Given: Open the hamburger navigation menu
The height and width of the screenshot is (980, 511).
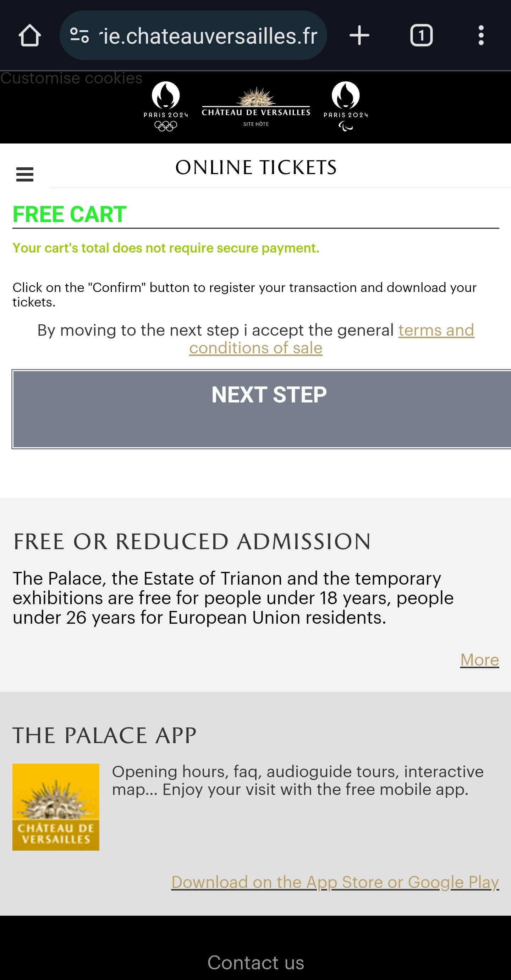Looking at the screenshot, I should 25,175.
